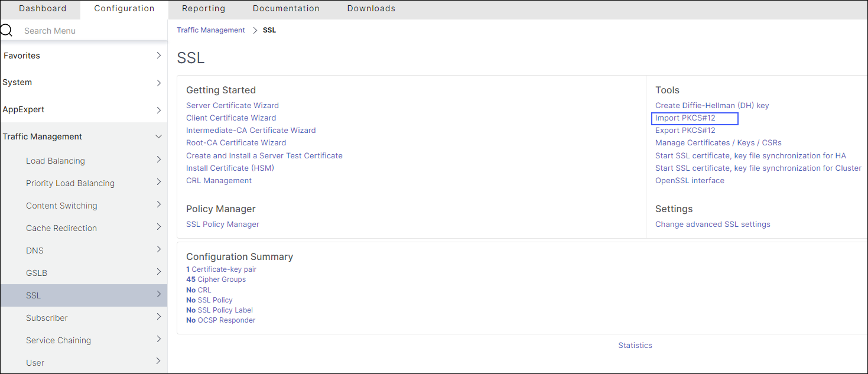Open Manage Certificates / Keys / CSRs
868x374 pixels.
pos(719,142)
